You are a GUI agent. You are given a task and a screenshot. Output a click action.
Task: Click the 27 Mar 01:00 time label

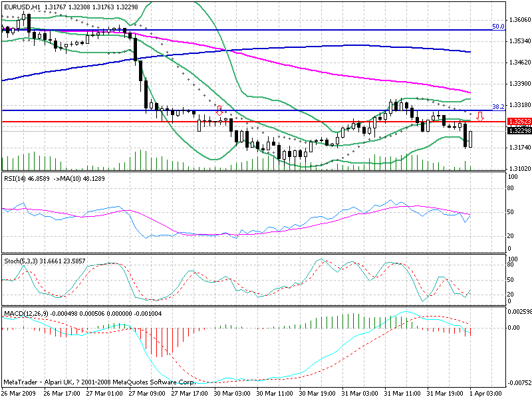tap(104, 394)
